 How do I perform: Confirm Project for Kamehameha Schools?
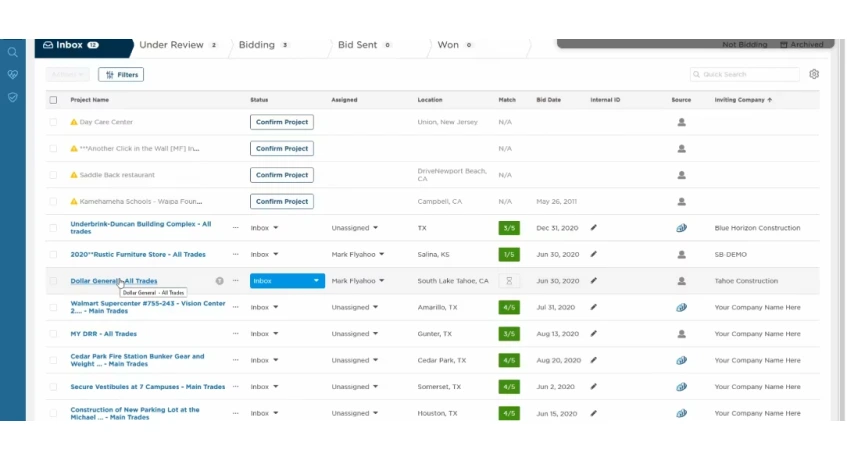click(282, 201)
